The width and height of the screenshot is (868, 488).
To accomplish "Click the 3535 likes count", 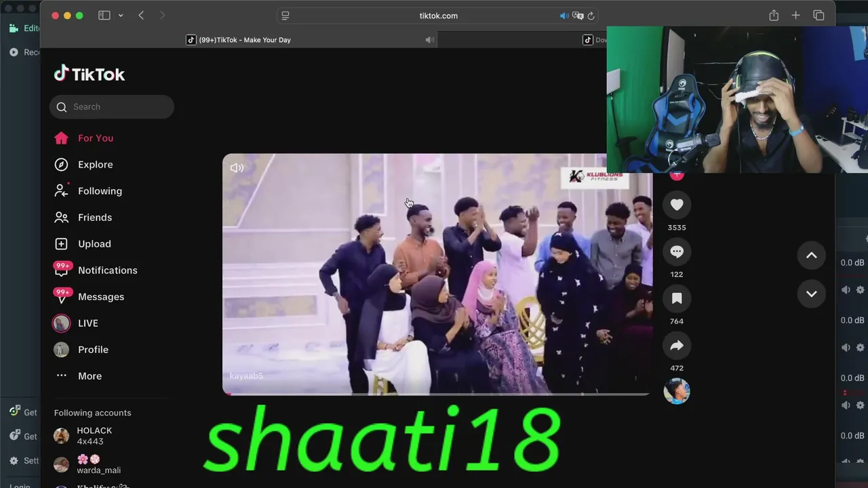I will (677, 228).
